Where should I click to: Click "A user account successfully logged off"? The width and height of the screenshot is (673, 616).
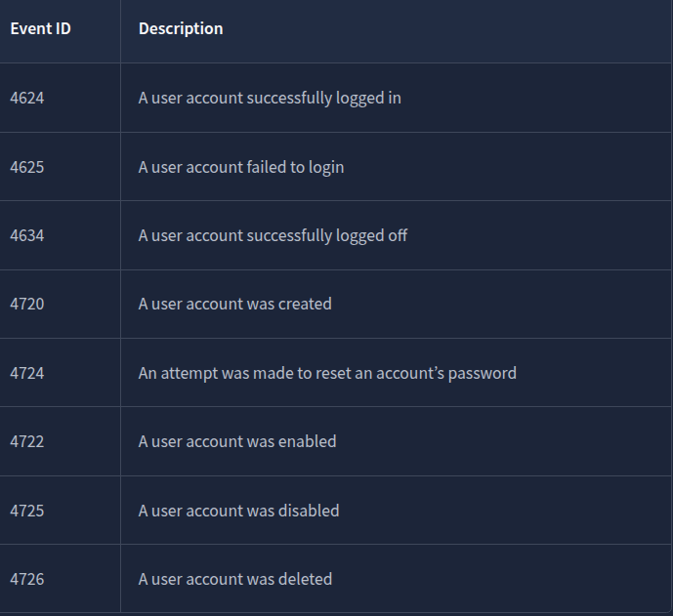[273, 235]
